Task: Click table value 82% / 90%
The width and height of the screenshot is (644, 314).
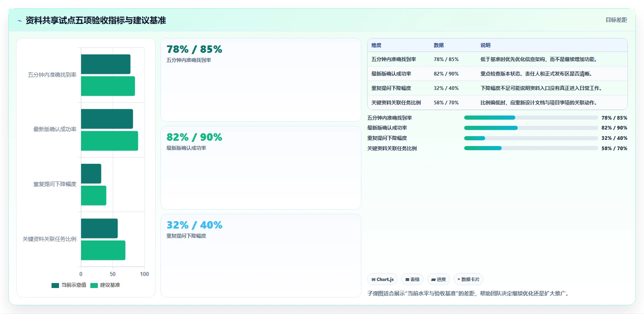Action: (x=446, y=74)
